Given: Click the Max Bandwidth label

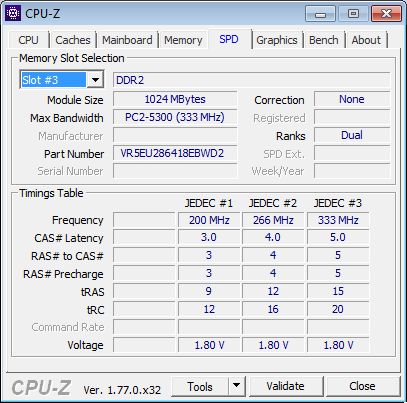Looking at the screenshot, I should coord(67,118).
